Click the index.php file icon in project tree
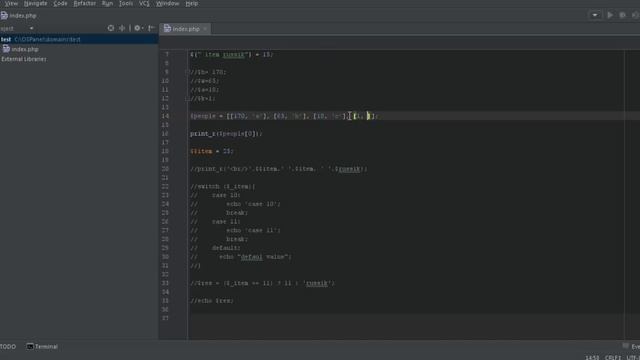Screen dimensions: 640x360 [x=6, y=49]
